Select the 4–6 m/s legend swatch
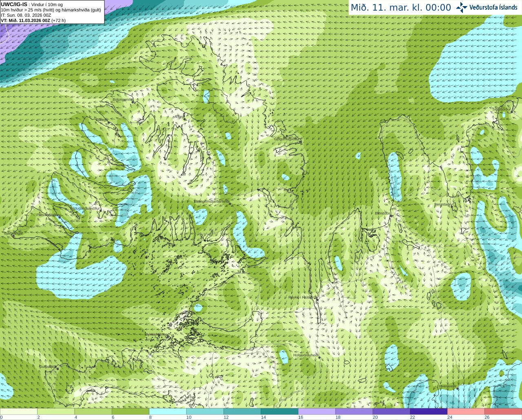The height and width of the screenshot is (420, 522). tap(93, 411)
